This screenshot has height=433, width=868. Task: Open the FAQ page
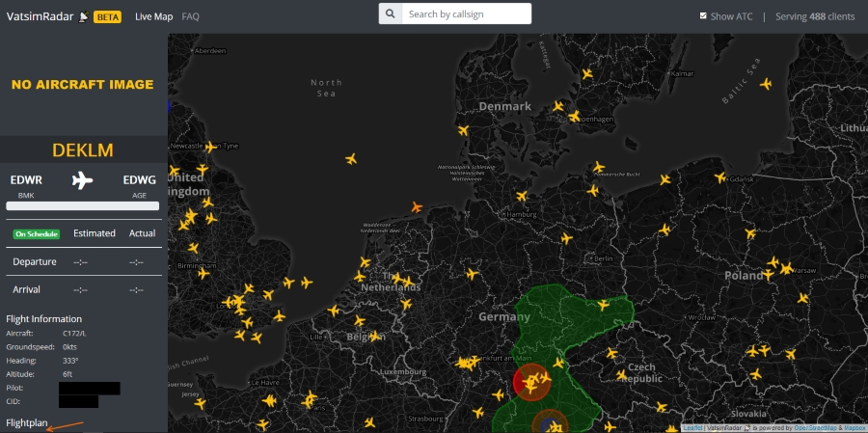pos(190,16)
